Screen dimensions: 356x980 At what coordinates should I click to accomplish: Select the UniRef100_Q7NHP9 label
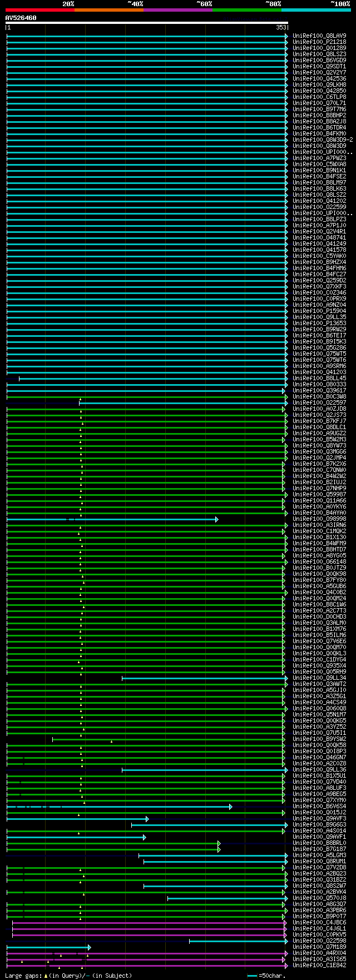coord(319,488)
